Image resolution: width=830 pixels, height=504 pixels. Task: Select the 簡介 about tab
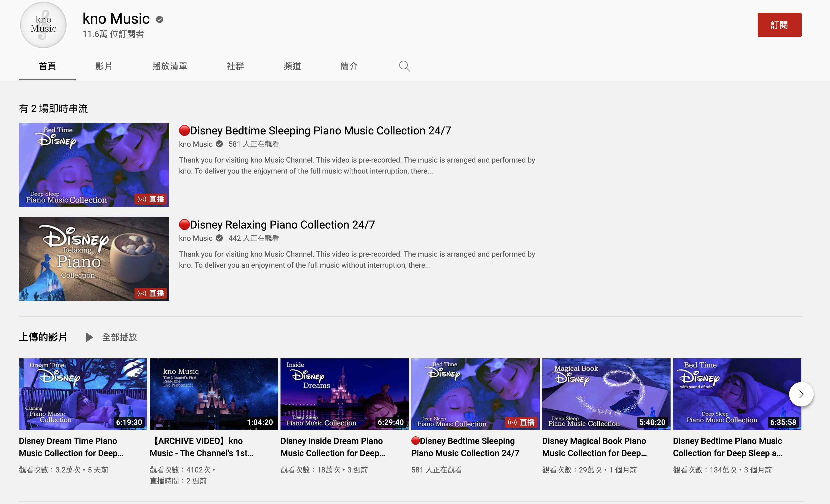[349, 66]
